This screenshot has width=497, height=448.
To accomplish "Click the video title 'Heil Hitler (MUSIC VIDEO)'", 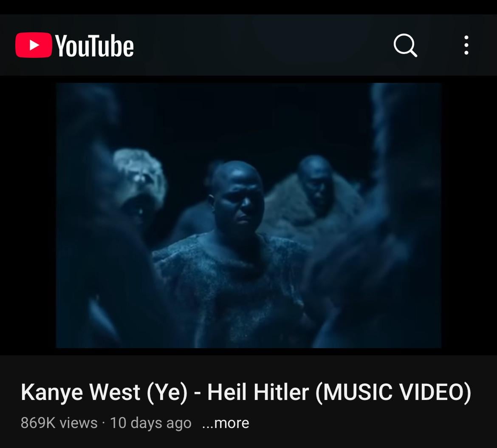I will [339, 392].
